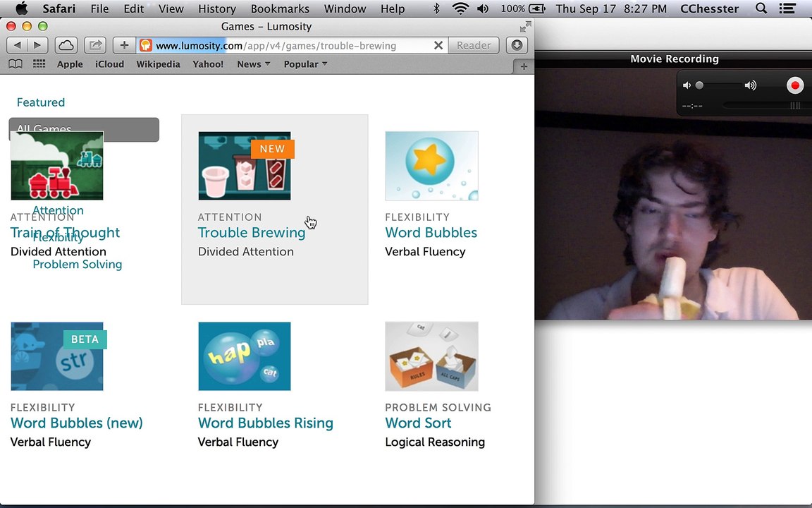
Task: Open Train of Thought game thumbnail
Action: [x=57, y=166]
